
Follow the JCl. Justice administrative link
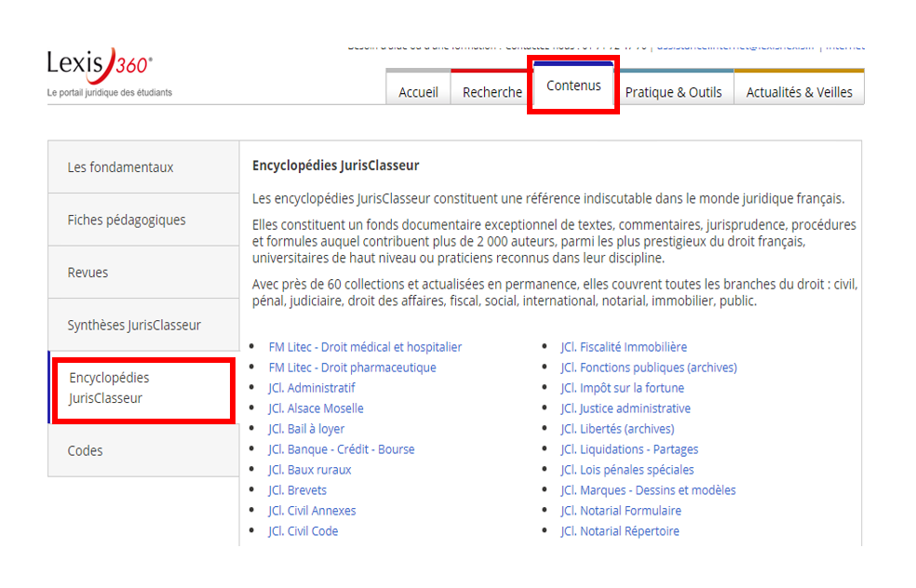click(626, 408)
